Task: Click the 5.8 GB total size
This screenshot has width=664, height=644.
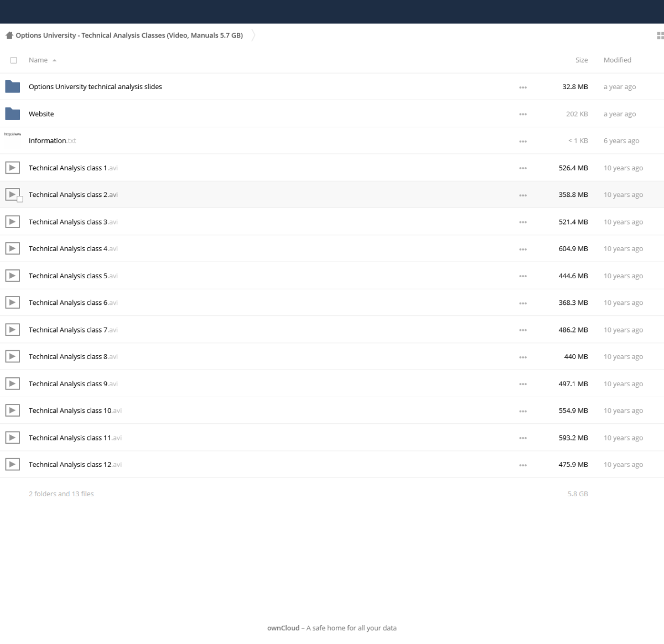Action: pos(578,494)
